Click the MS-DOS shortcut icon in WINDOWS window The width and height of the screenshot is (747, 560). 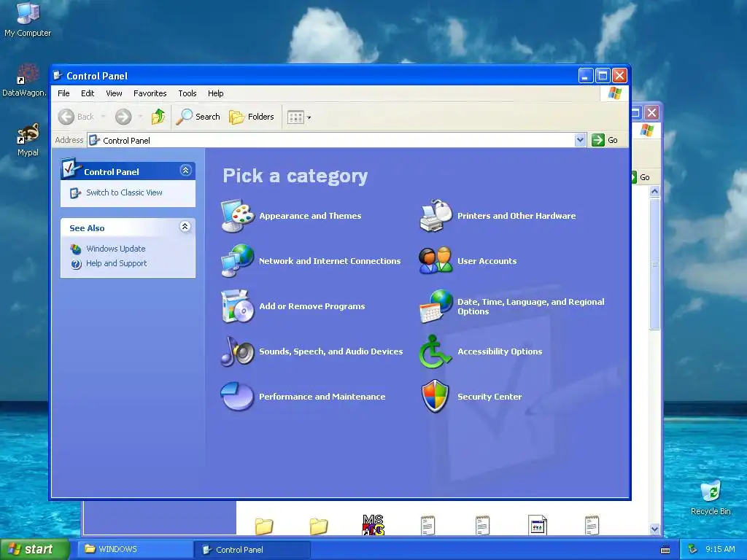(373, 525)
